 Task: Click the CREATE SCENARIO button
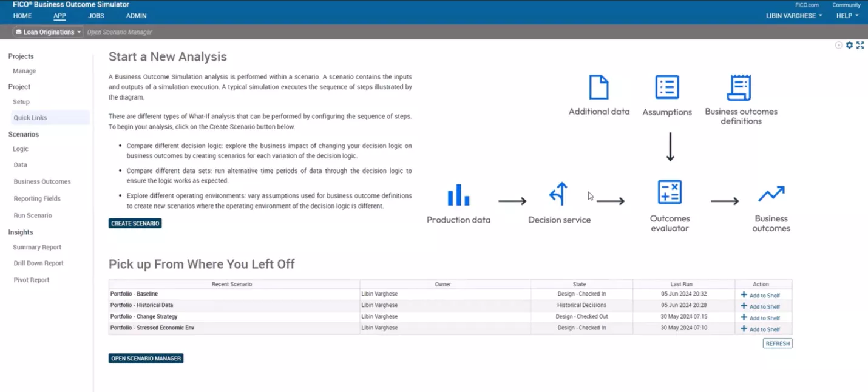[135, 223]
